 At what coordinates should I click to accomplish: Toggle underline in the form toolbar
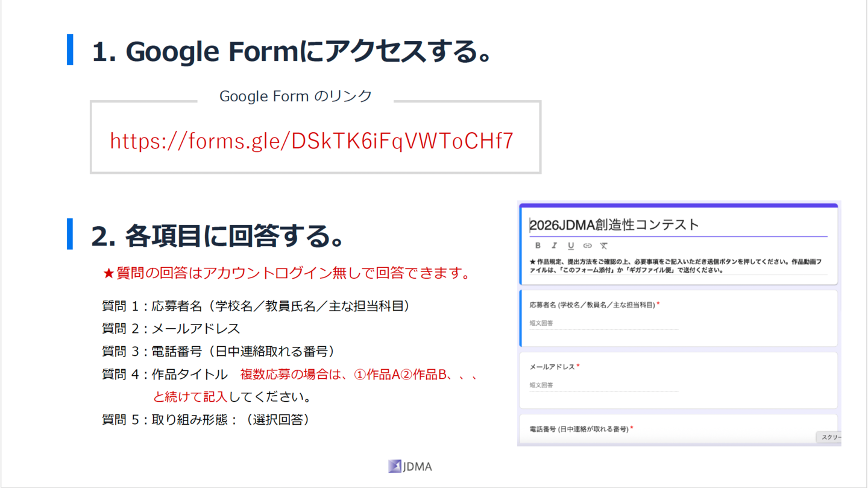click(x=571, y=246)
